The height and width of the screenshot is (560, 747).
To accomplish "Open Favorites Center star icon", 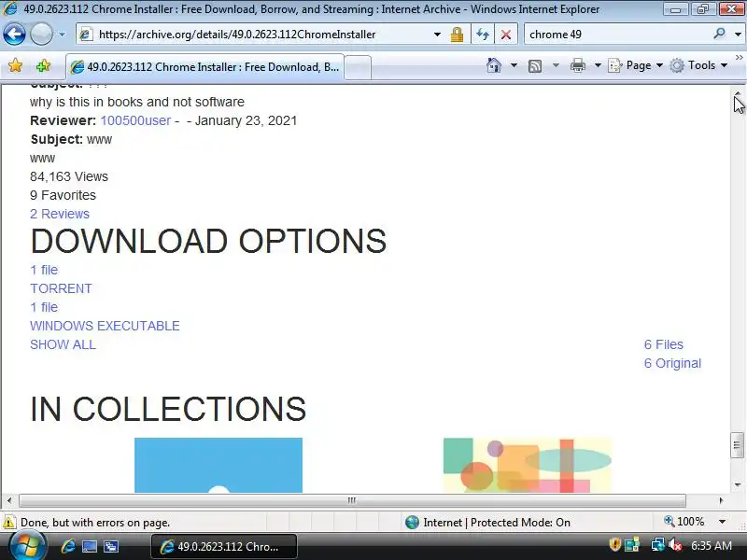I will click(15, 65).
